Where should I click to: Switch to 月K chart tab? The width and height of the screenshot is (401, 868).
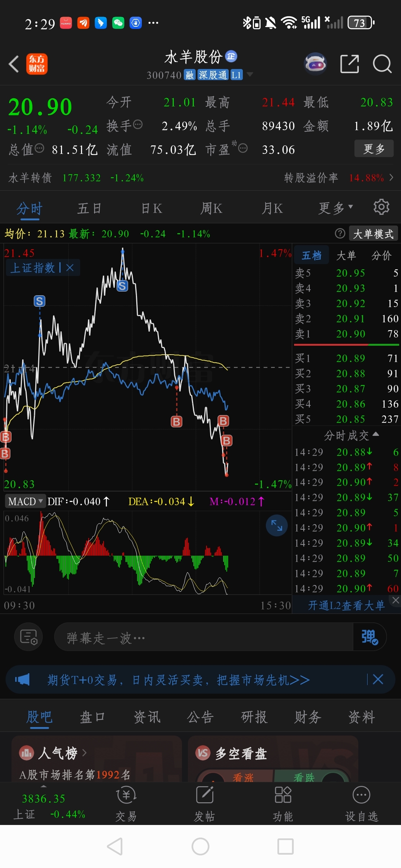pyautogui.click(x=272, y=208)
